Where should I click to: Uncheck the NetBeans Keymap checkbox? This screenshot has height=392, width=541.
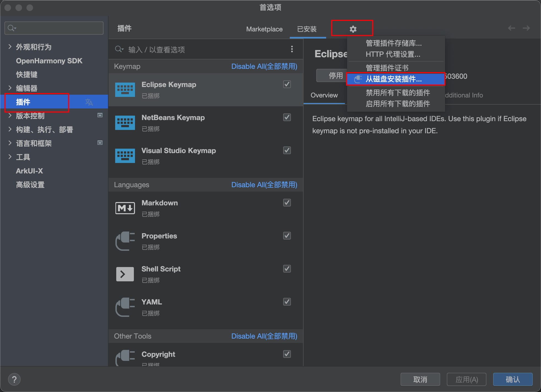coord(287,117)
